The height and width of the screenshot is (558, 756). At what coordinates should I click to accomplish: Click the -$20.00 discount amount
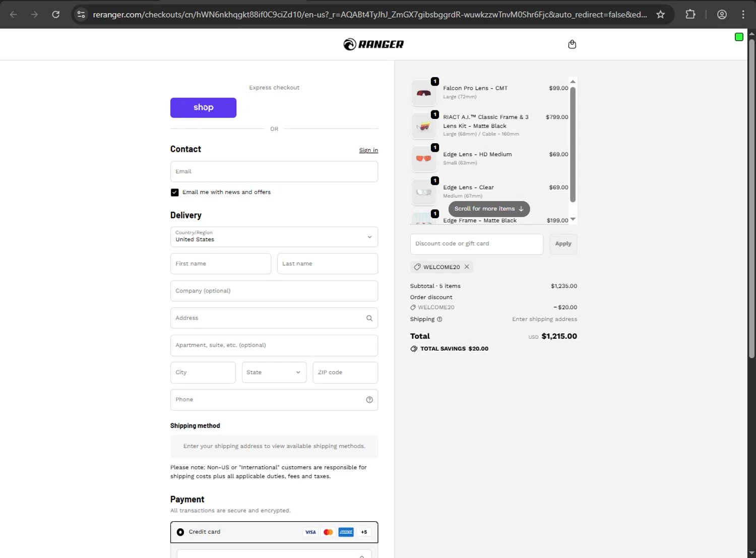(565, 307)
